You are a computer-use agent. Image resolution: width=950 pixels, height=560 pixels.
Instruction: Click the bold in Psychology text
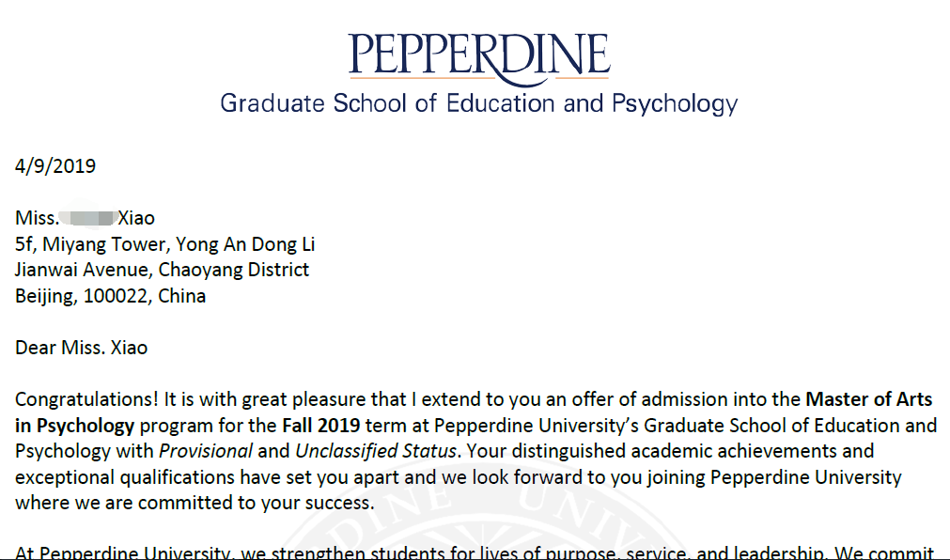point(75,426)
